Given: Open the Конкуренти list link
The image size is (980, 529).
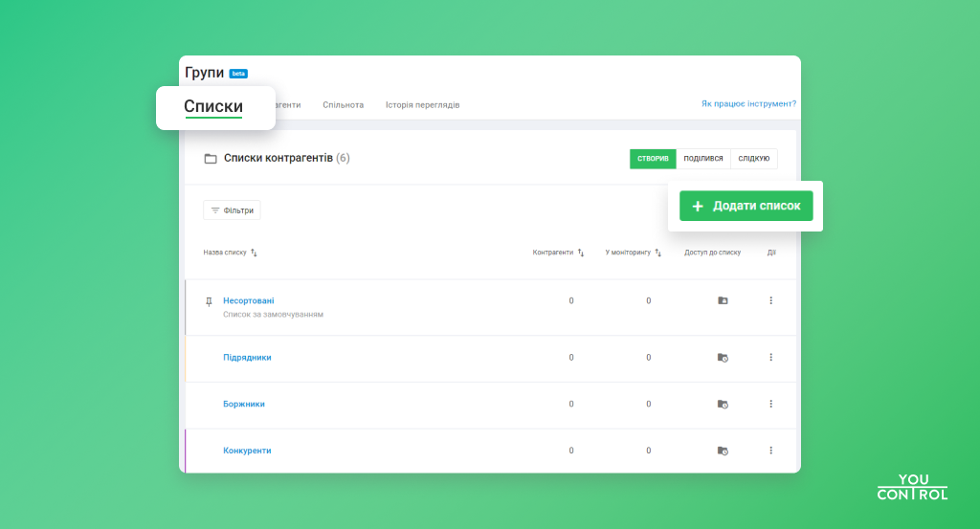Looking at the screenshot, I should pyautogui.click(x=247, y=451).
